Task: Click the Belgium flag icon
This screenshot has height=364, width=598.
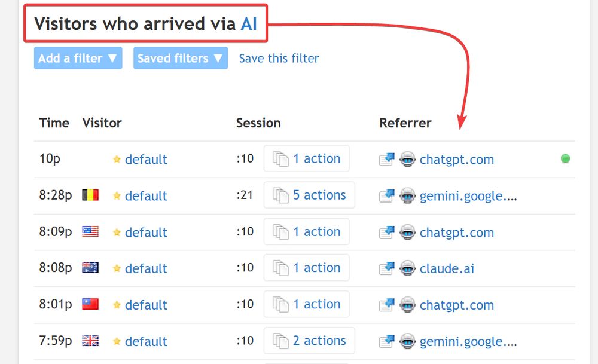Action: [90, 195]
